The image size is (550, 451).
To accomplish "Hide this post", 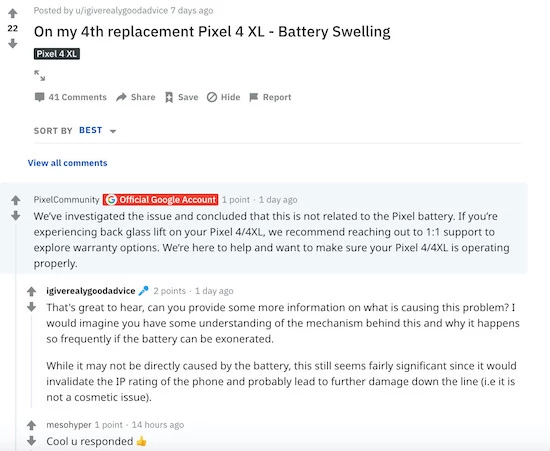I will point(223,97).
